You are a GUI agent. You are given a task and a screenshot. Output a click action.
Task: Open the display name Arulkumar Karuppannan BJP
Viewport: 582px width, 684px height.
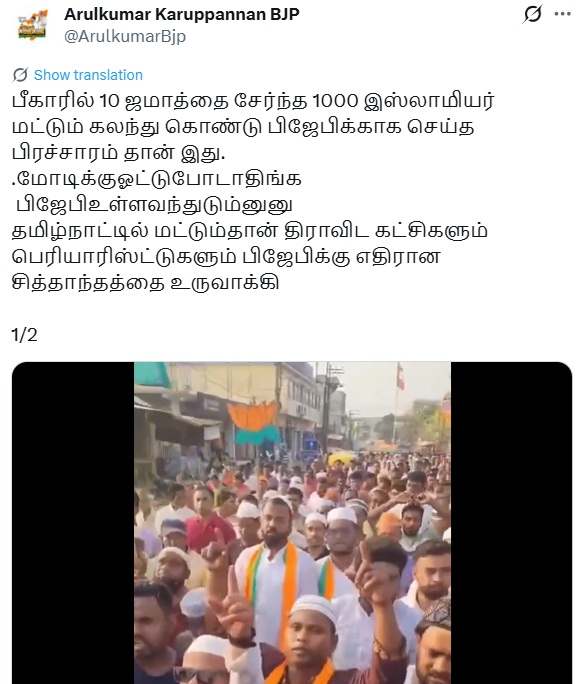pos(181,14)
